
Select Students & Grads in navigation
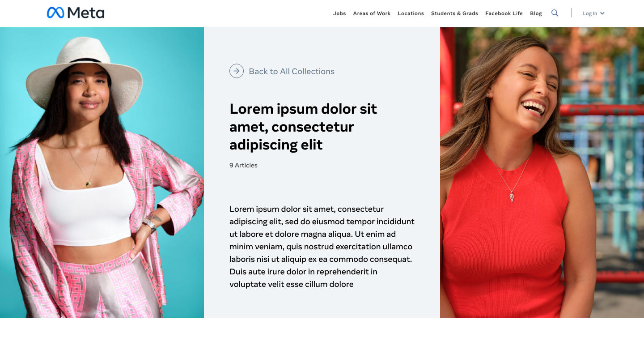click(454, 13)
